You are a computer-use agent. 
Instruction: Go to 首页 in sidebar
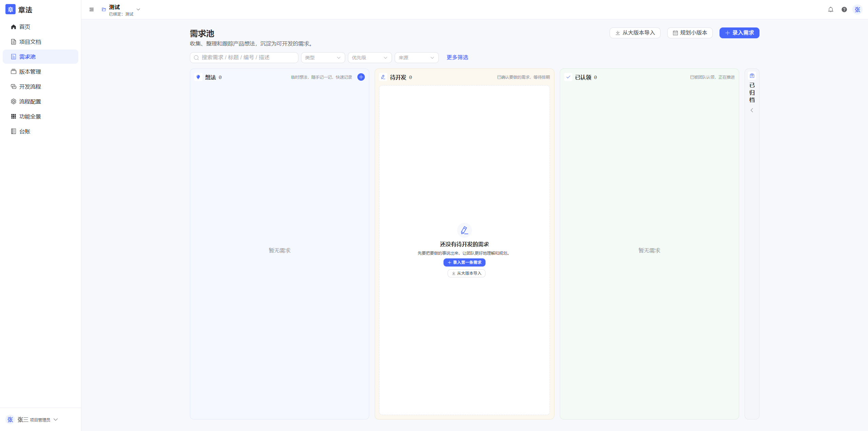(40, 27)
